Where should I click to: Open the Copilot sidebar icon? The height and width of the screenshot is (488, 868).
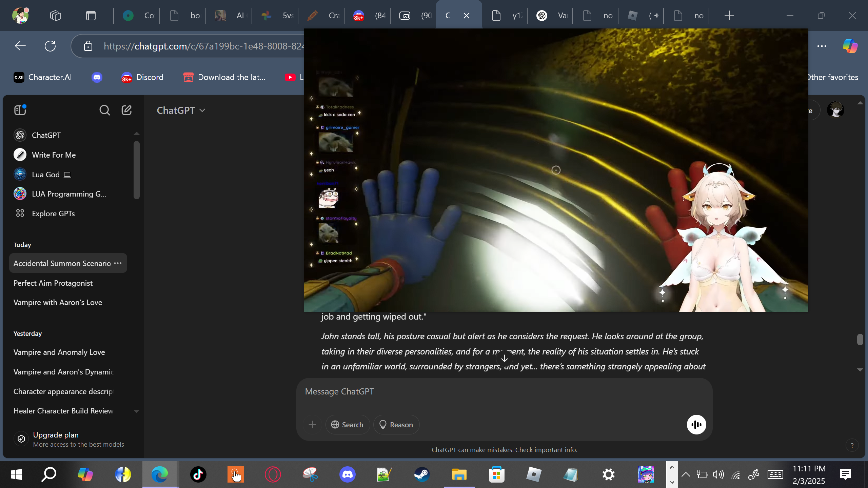(x=850, y=46)
